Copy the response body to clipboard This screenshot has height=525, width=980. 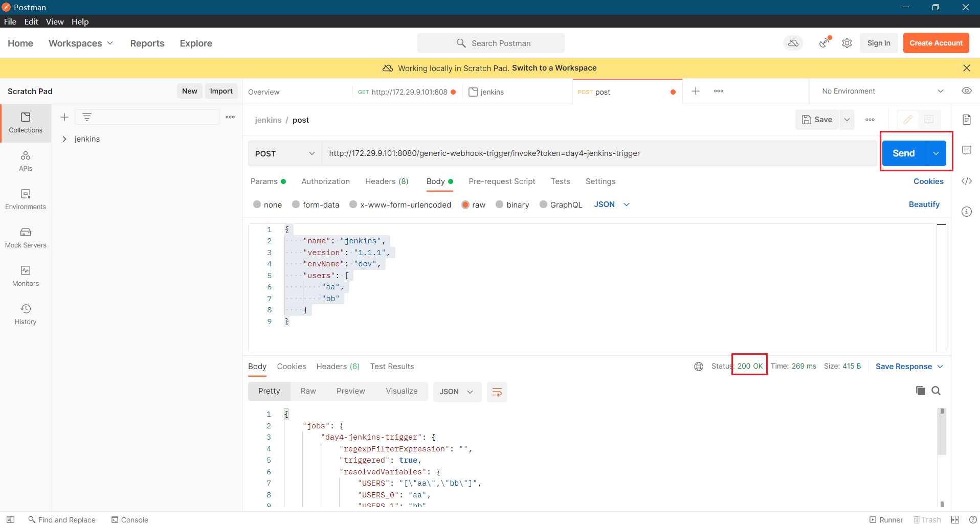pos(920,391)
